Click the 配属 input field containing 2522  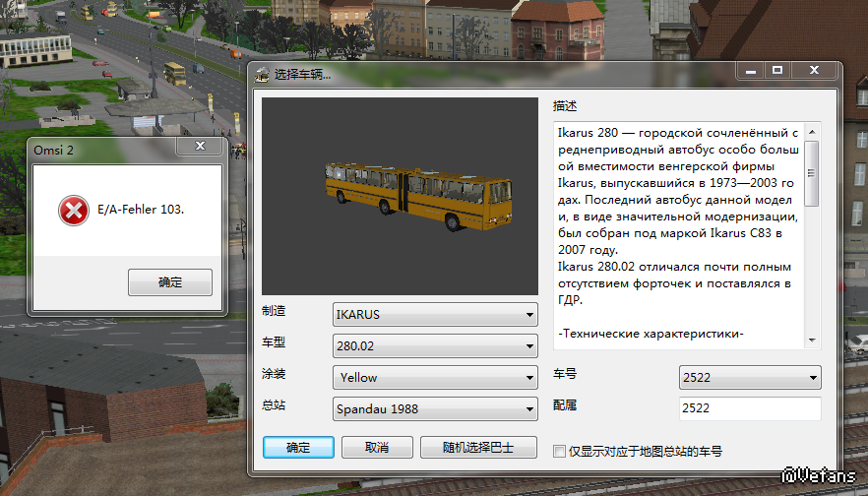(750, 408)
